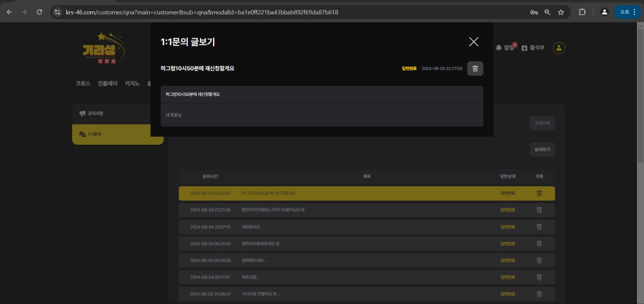Screen dimensions: 644x304
Task: Open the 출석부 attendance calendar
Action: (x=533, y=48)
